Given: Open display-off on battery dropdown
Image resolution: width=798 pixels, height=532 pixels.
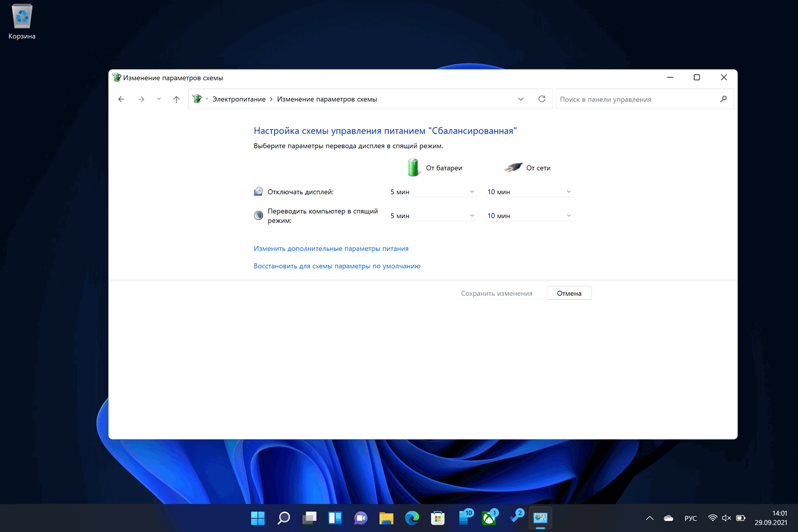Looking at the screenshot, I should [433, 192].
